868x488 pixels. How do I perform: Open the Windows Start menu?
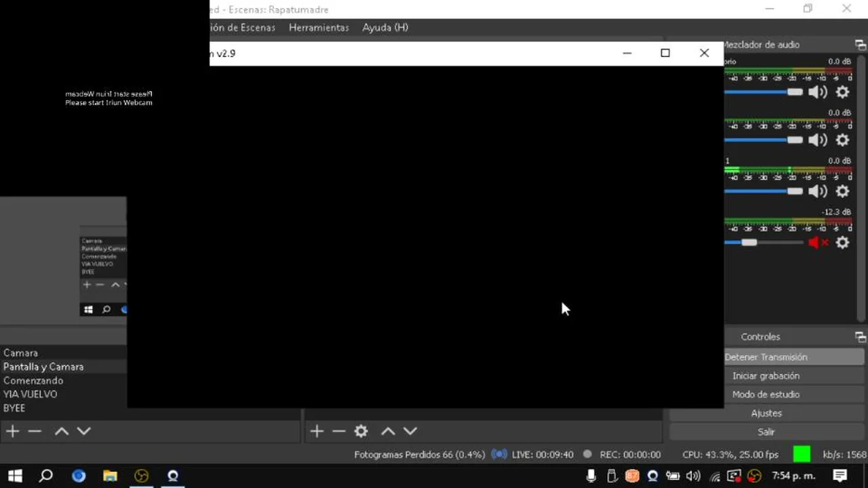pos(14,476)
